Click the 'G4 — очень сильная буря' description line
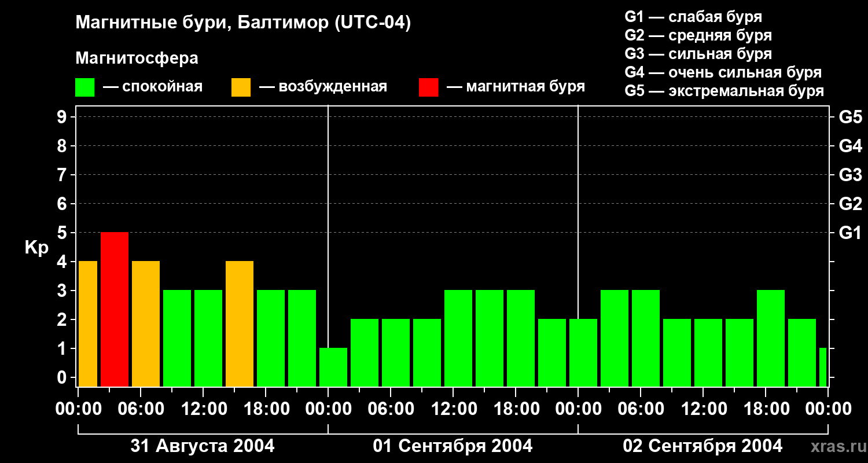 pos(723,72)
